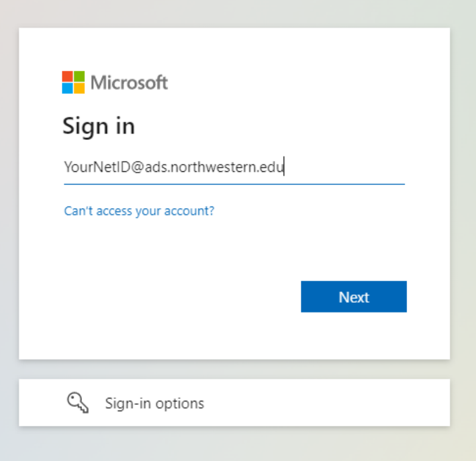Place the cursor after ".edu" in the email field
The width and height of the screenshot is (476, 461).
pos(284,168)
